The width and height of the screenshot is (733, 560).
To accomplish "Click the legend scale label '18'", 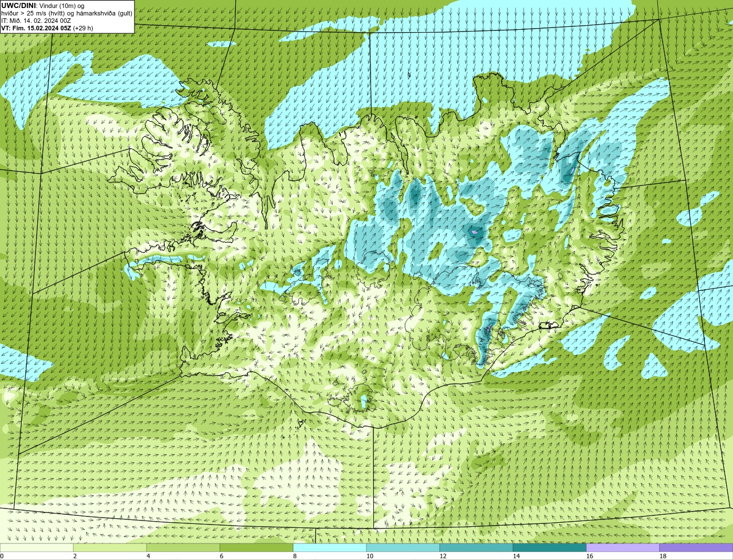I will tap(663, 556).
